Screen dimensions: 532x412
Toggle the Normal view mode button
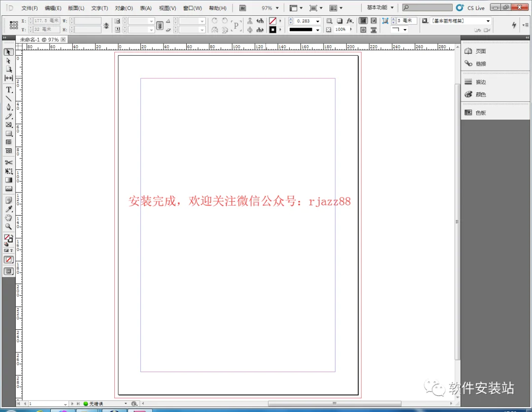click(8, 271)
